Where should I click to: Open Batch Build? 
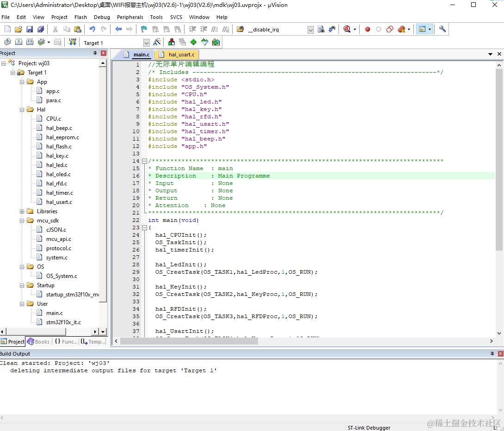click(41, 42)
